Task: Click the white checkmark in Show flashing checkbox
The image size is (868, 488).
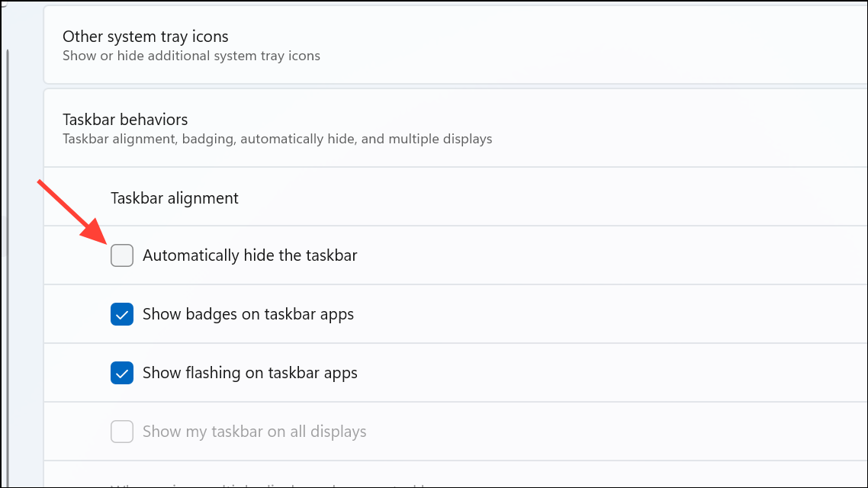Action: point(122,373)
